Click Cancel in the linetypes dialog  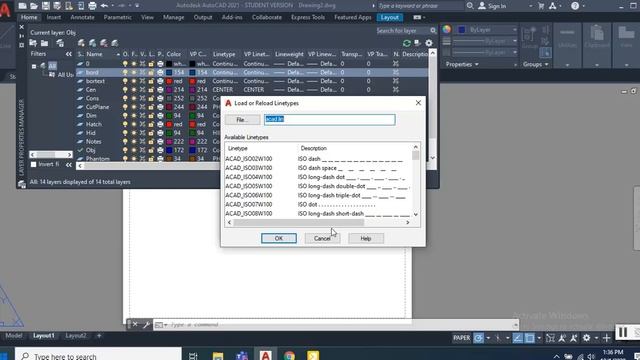pyautogui.click(x=322, y=238)
